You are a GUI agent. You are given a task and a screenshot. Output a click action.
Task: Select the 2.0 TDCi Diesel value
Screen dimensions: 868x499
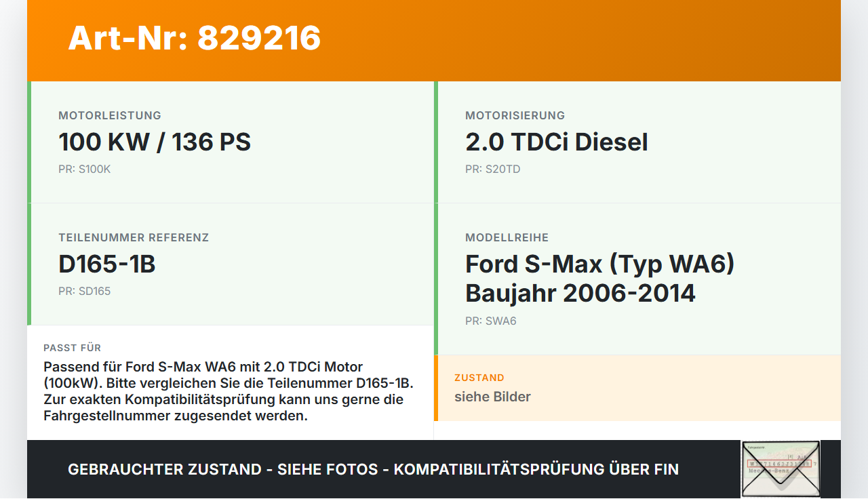[557, 142]
